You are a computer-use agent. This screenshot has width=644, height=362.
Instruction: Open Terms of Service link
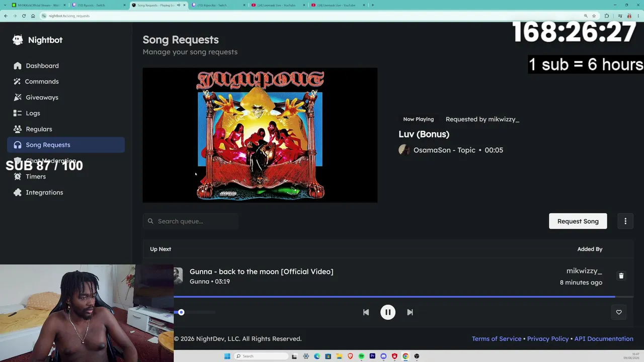point(497,339)
